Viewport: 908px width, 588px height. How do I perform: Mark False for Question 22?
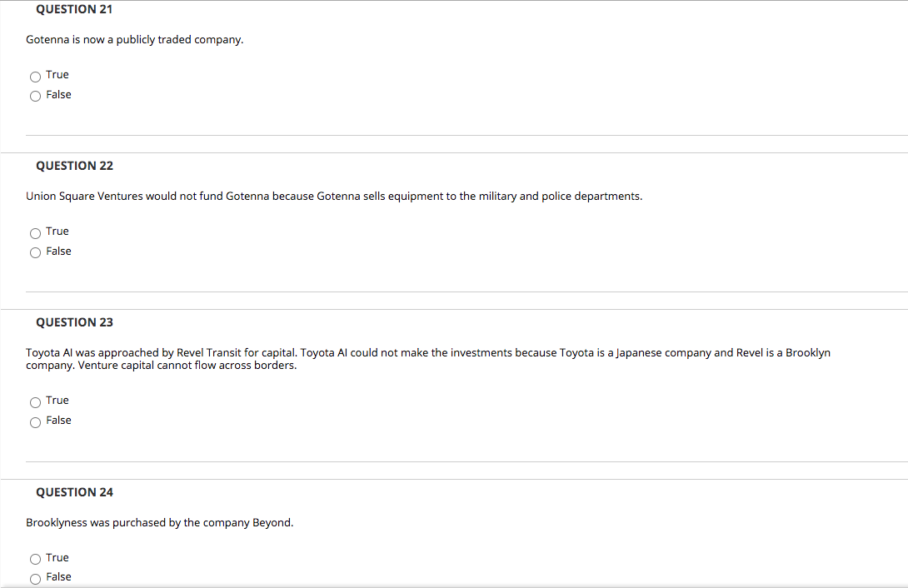[x=35, y=252]
